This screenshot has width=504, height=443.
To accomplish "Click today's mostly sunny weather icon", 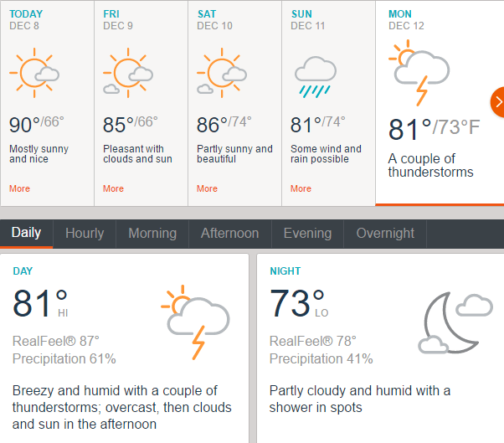I will click(x=34, y=74).
